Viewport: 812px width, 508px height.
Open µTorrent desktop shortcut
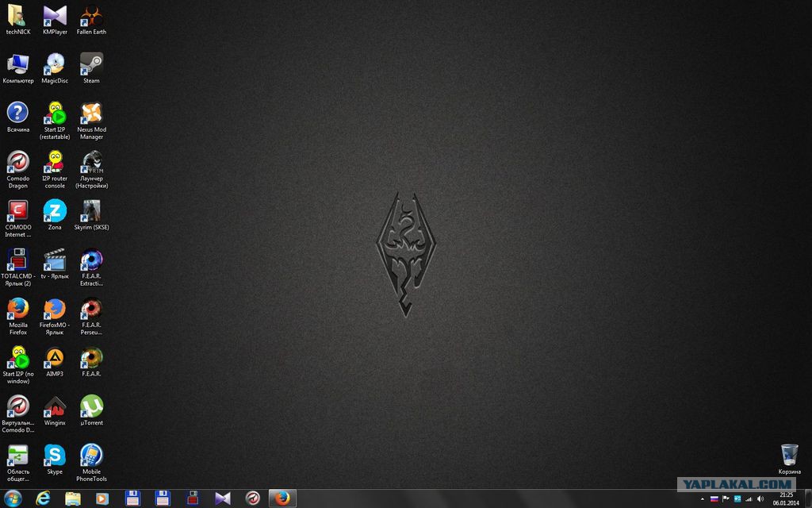tap(92, 410)
